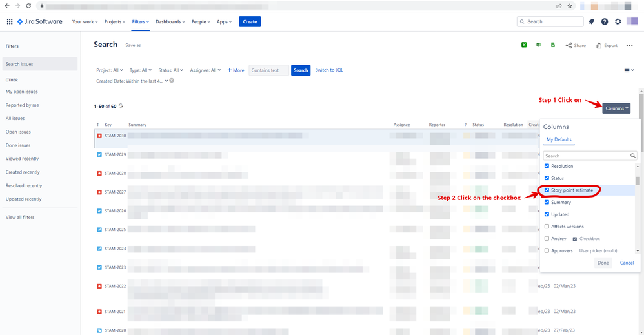
Task: Open the Project: All filter dropdown
Action: 110,70
